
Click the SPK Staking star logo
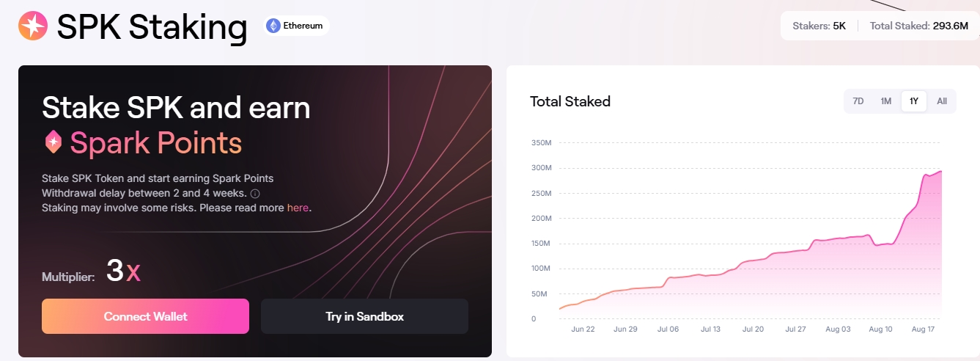click(x=32, y=26)
